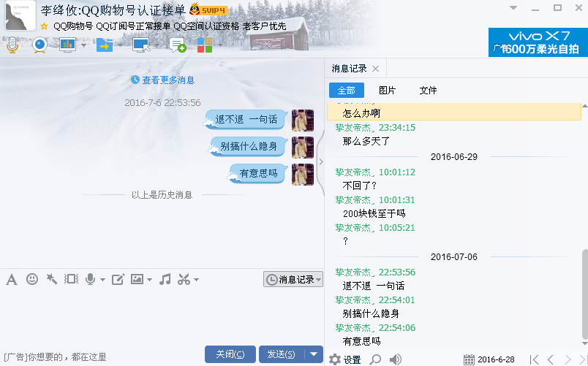Open send options arrow beside 发送(S)
The height and width of the screenshot is (366, 588).
click(x=314, y=354)
